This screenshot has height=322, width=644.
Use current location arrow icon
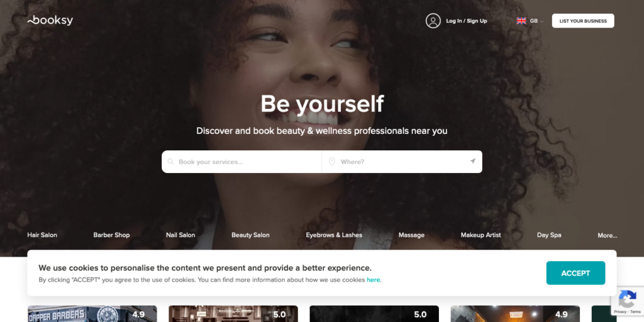click(x=473, y=162)
